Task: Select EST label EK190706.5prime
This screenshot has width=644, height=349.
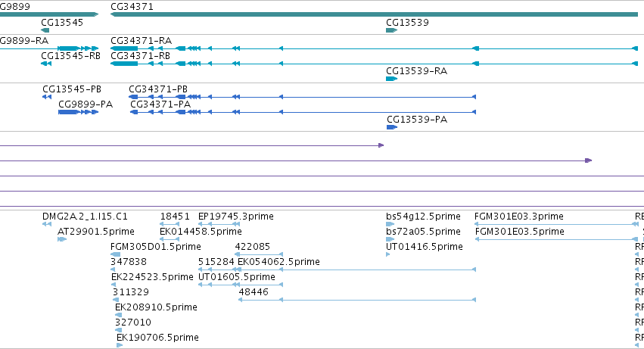Action: click(x=157, y=338)
